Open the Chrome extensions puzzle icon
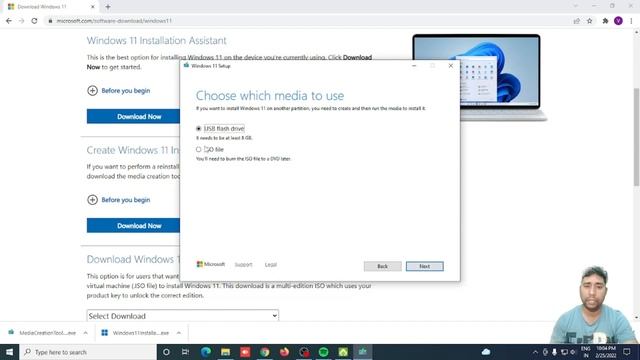 click(x=605, y=21)
